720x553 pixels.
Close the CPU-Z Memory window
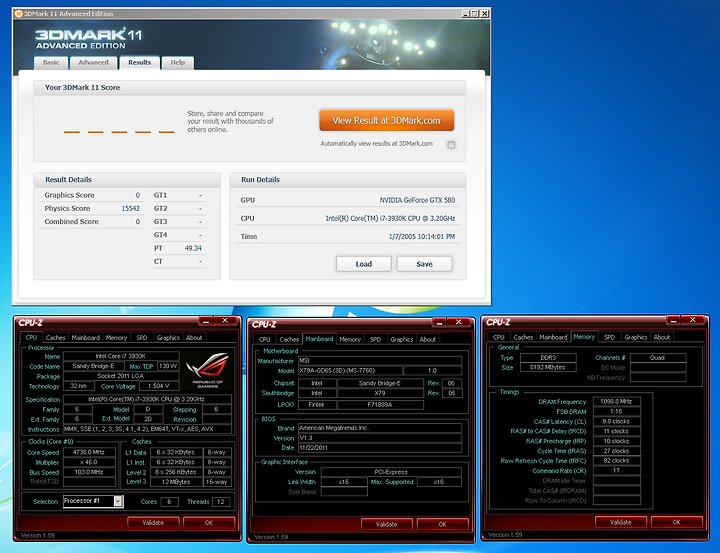(x=692, y=320)
